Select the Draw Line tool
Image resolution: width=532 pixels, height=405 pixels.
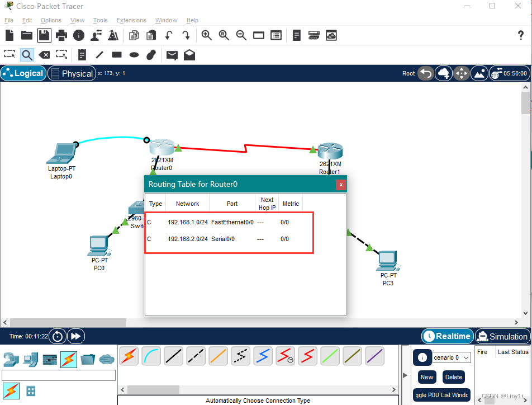click(x=99, y=55)
